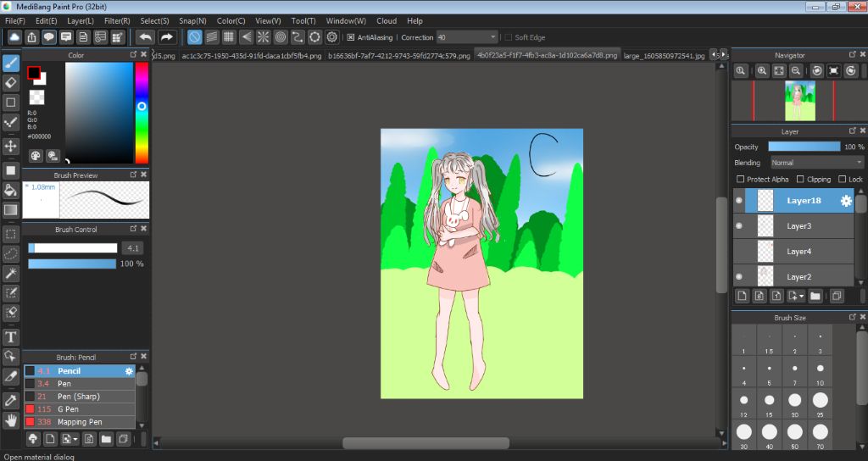Hide Layer3 using its visibility dot
This screenshot has height=461, width=868.
[739, 226]
